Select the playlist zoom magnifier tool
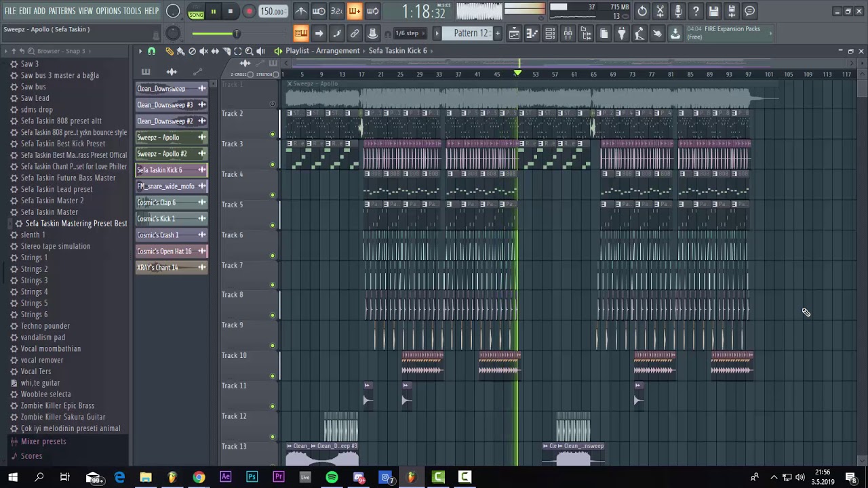This screenshot has height=488, width=868. 249,51
